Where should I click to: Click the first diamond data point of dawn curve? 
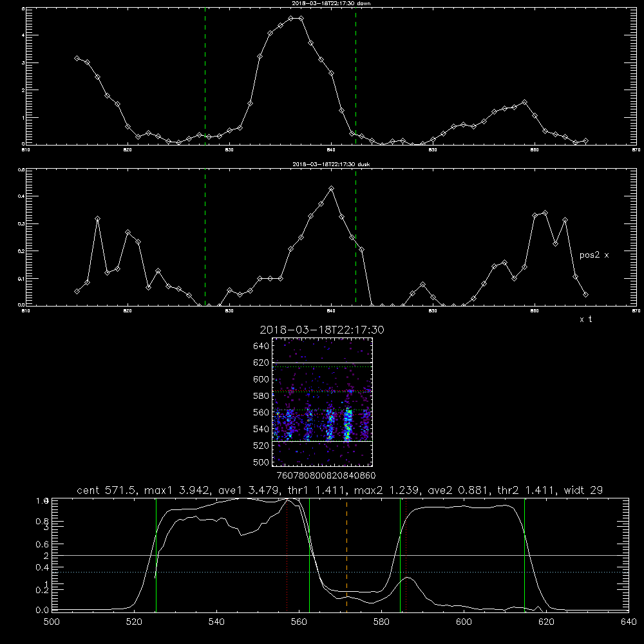[77, 59]
